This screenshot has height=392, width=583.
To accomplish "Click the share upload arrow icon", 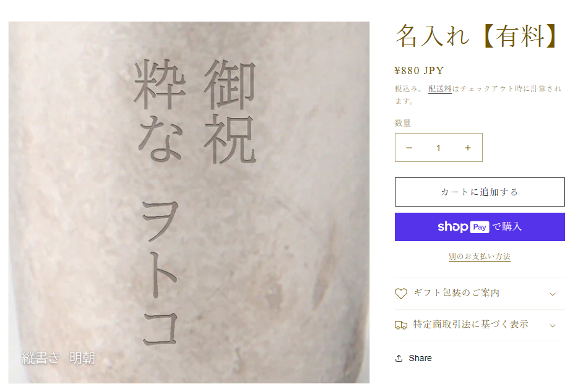I will tap(399, 358).
